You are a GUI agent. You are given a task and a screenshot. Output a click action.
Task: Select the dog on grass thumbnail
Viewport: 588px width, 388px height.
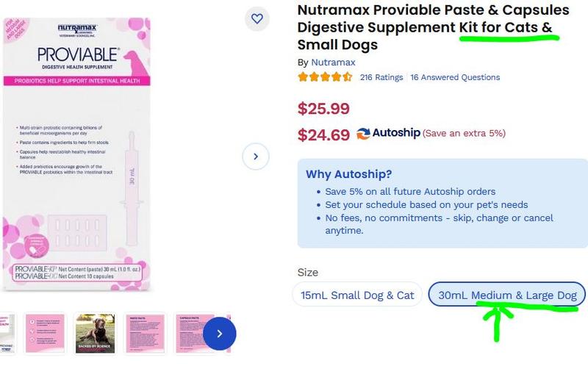[96, 334]
